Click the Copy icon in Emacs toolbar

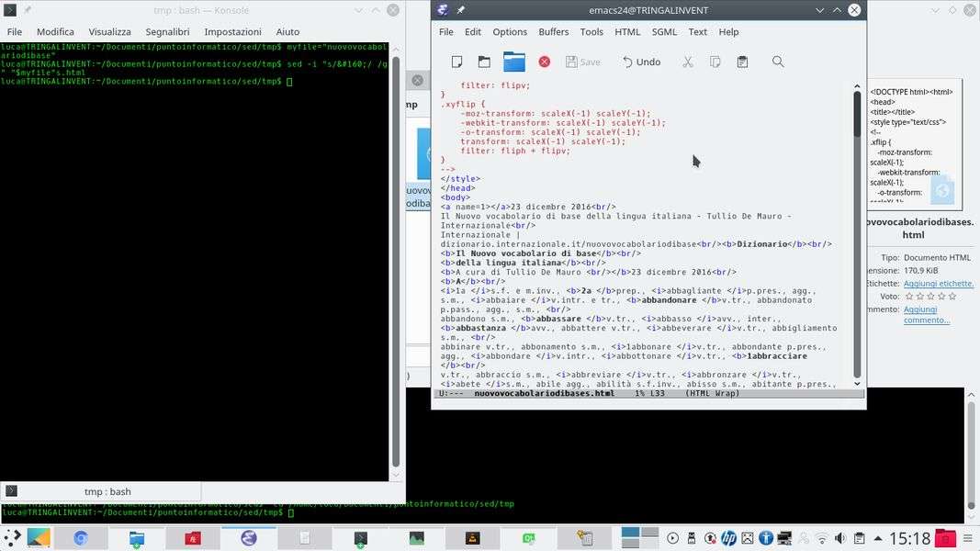(x=715, y=62)
